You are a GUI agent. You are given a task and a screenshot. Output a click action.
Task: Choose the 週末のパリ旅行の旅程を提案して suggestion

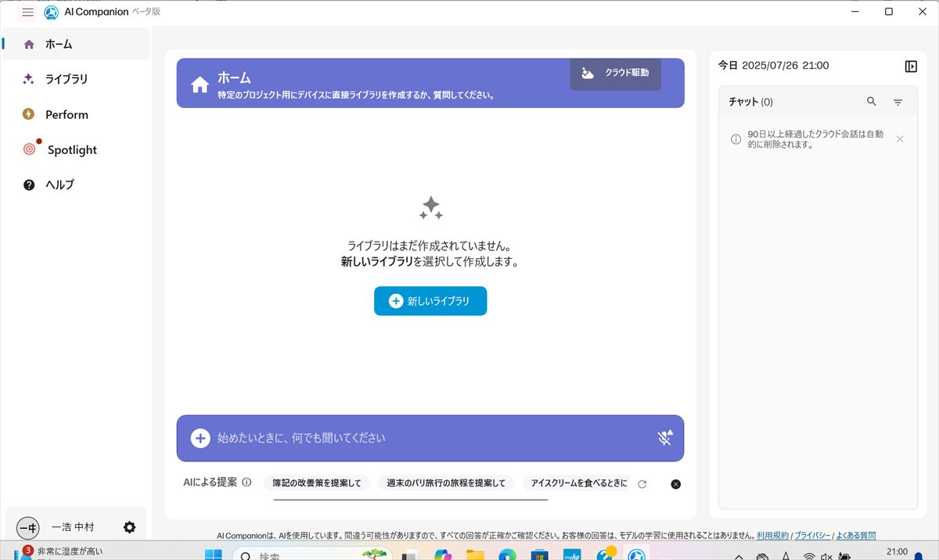coord(446,483)
